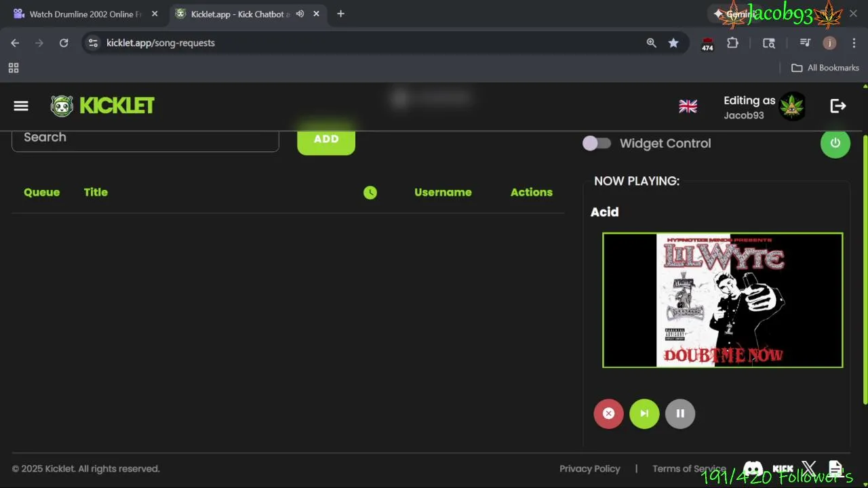Focus the song Search field
868x488 pixels.
coord(145,138)
